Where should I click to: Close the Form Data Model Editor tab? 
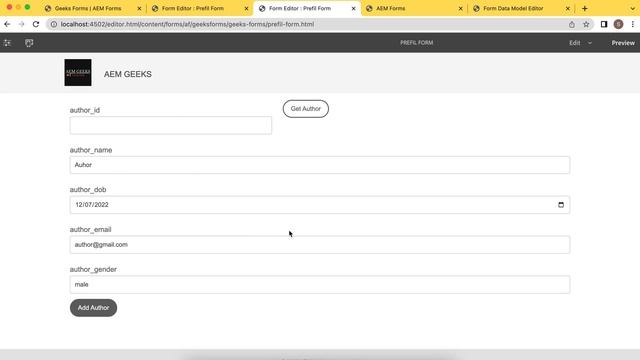coord(568,8)
